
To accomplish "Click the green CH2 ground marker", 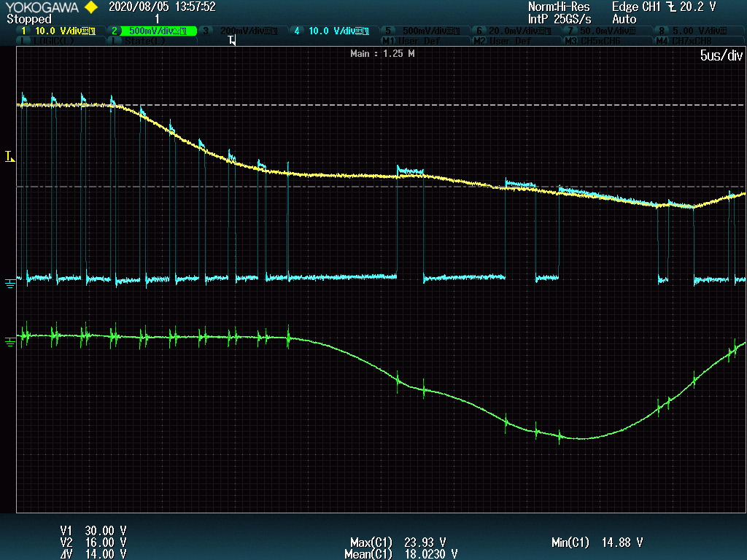I will coord(10,342).
